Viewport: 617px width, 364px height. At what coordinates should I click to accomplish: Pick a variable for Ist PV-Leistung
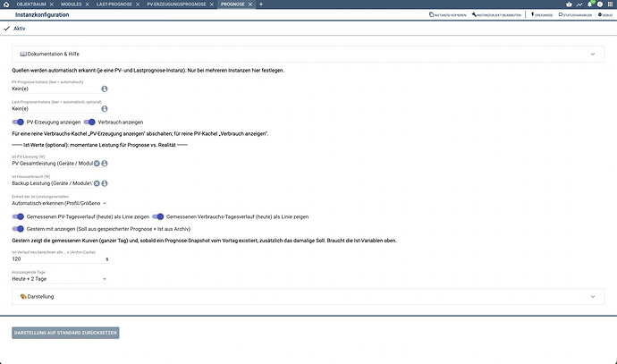coord(105,164)
